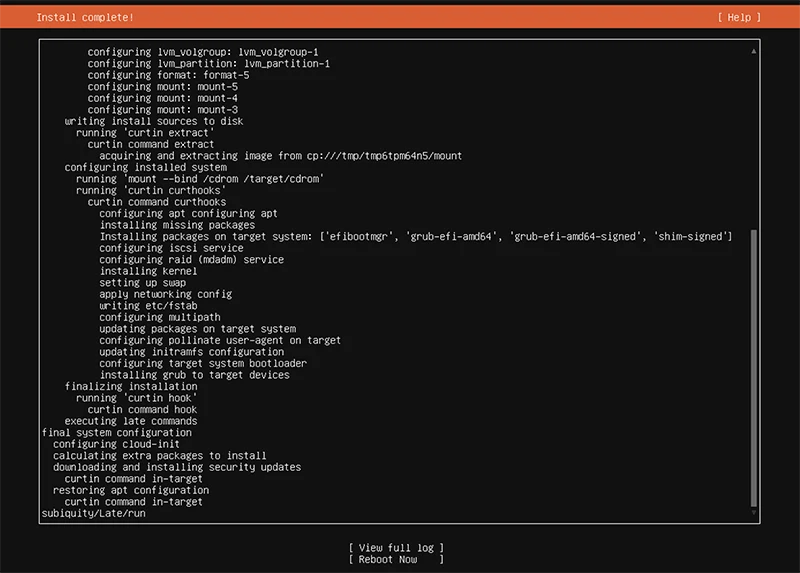Viewport: 800px width, 573px height.
Task: Click the log scrollbar up arrow
Action: coord(754,51)
